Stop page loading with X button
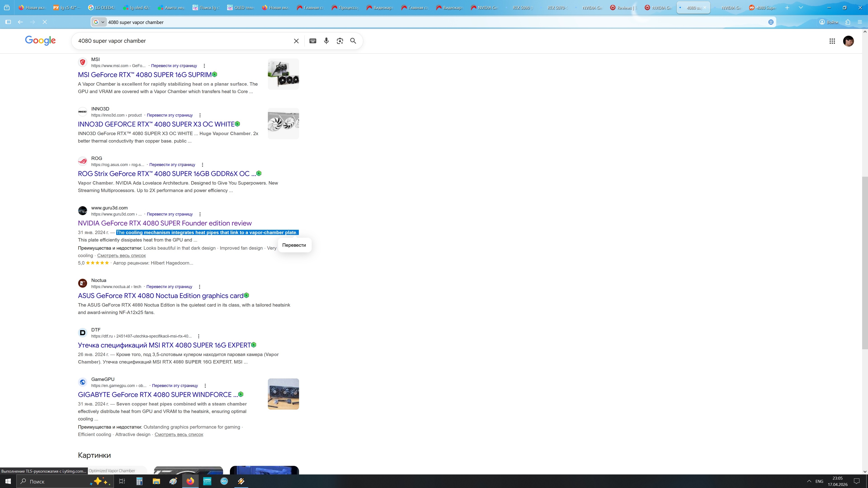The height and width of the screenshot is (488, 868). pyautogui.click(x=45, y=22)
